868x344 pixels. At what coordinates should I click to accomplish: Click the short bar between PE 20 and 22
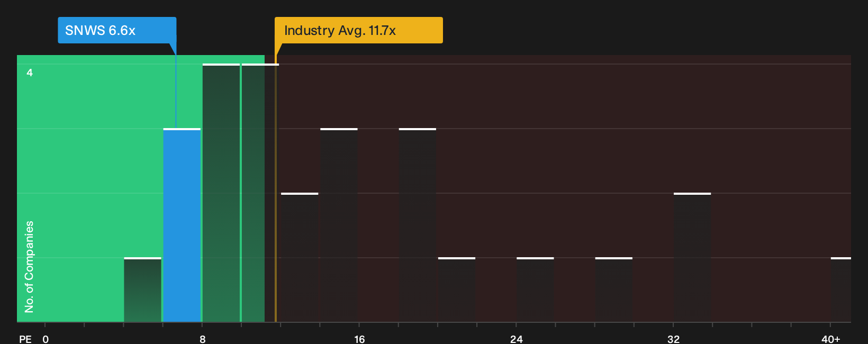[457, 289]
